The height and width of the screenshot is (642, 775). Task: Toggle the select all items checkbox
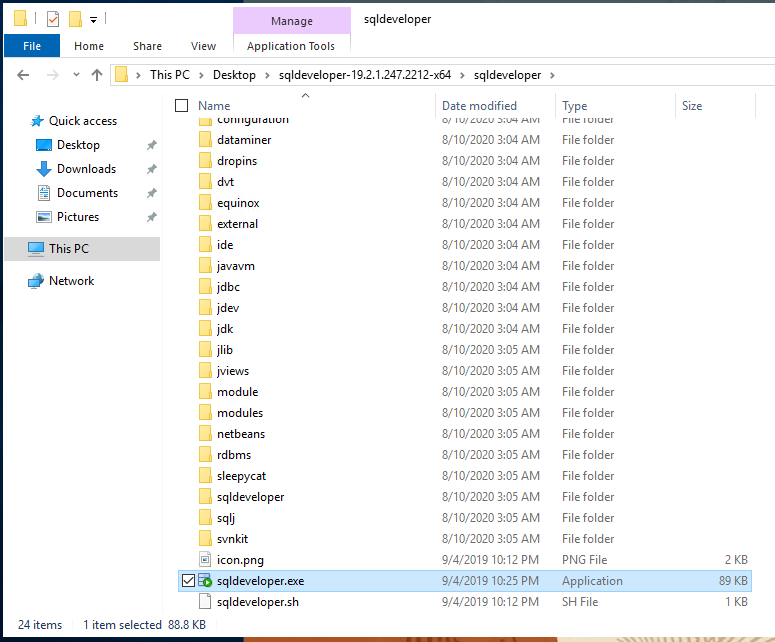181,106
